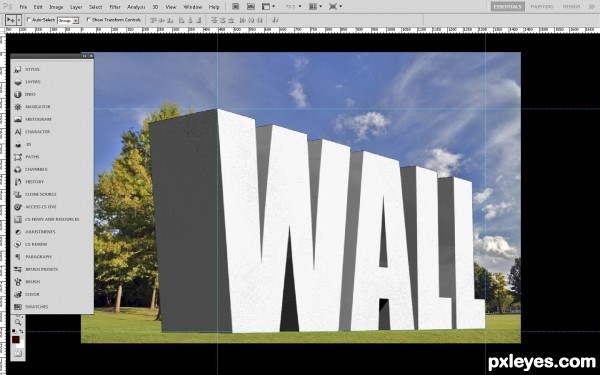Screen dimensions: 600x375
Task: Open the Layers panel
Action: pos(27,82)
